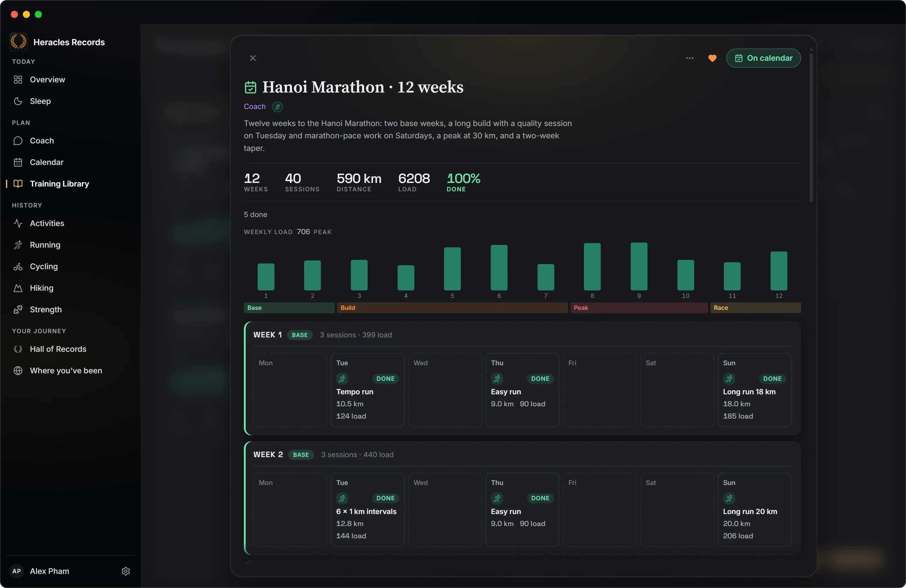Click the "5 done" status text
Viewport: 906px width, 588px height.
tap(256, 214)
